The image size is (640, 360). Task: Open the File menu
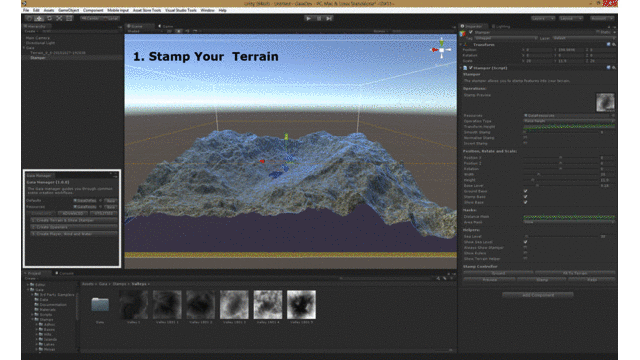point(26,10)
